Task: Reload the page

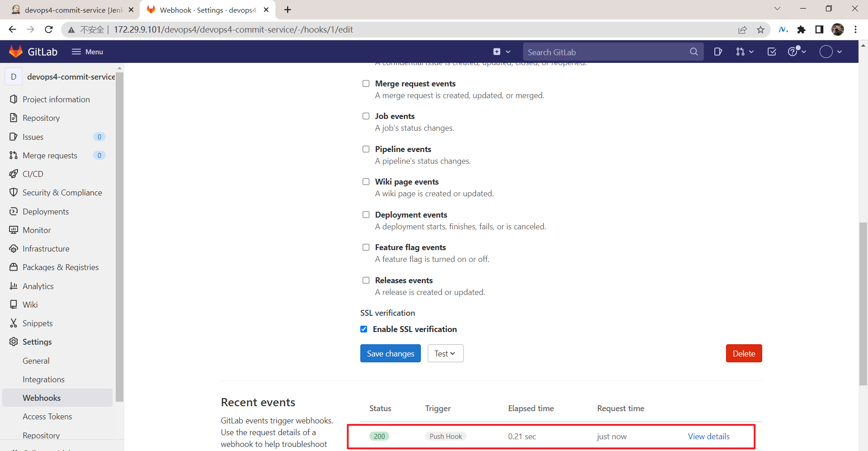Action: click(x=49, y=29)
